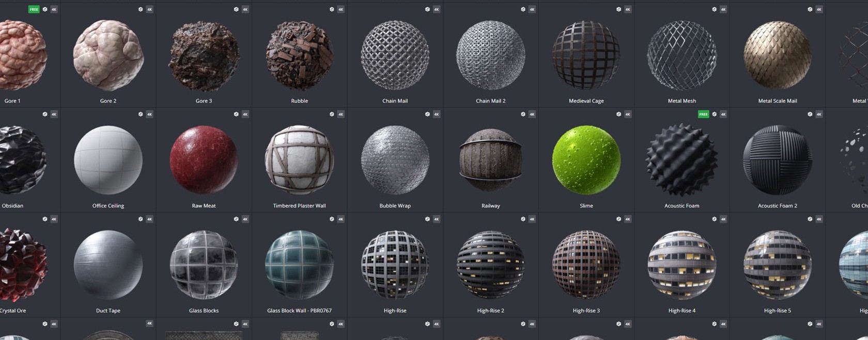Open the Duct Tape silver sphere
The image size is (868, 340).
point(109,265)
